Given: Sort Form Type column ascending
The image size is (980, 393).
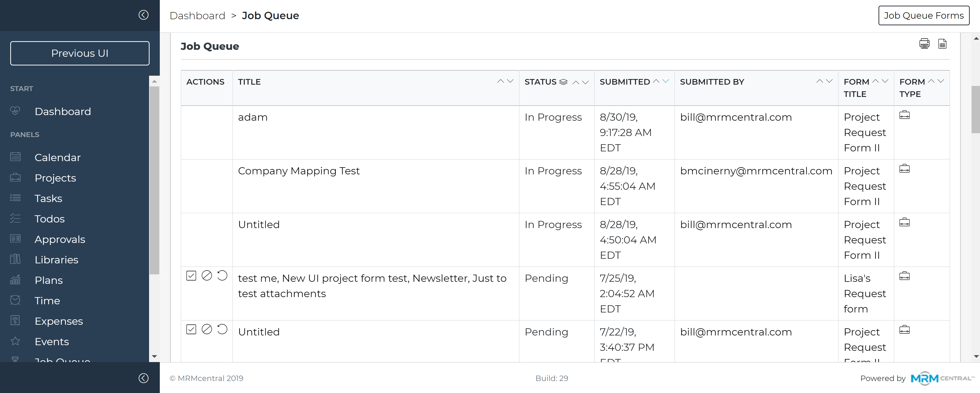Looking at the screenshot, I should tap(931, 81).
